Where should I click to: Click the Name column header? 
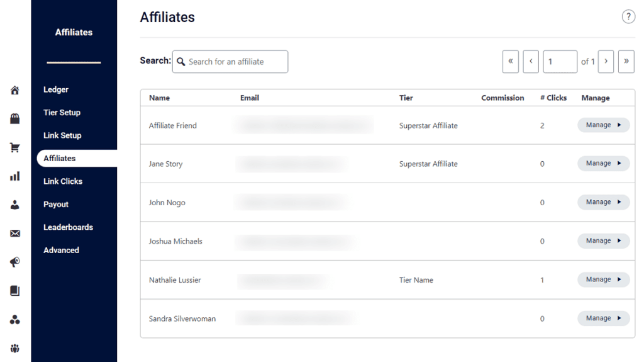[159, 98]
